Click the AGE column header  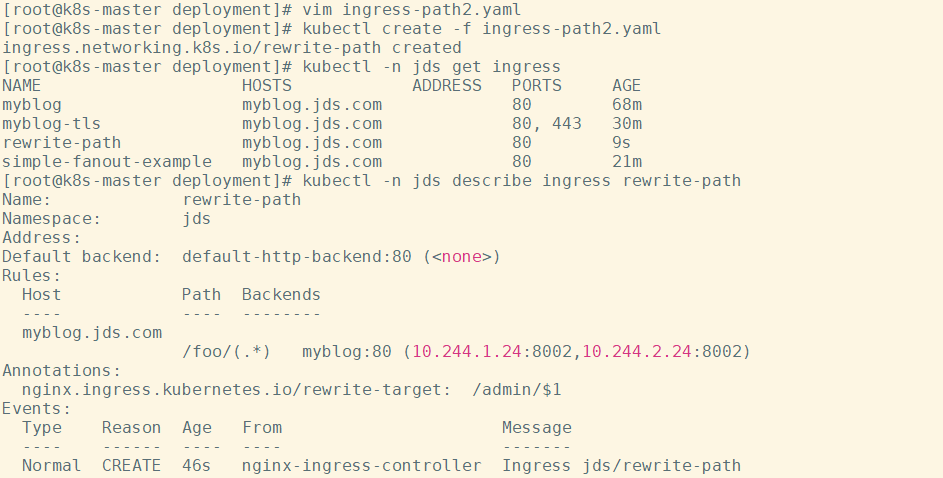(626, 85)
